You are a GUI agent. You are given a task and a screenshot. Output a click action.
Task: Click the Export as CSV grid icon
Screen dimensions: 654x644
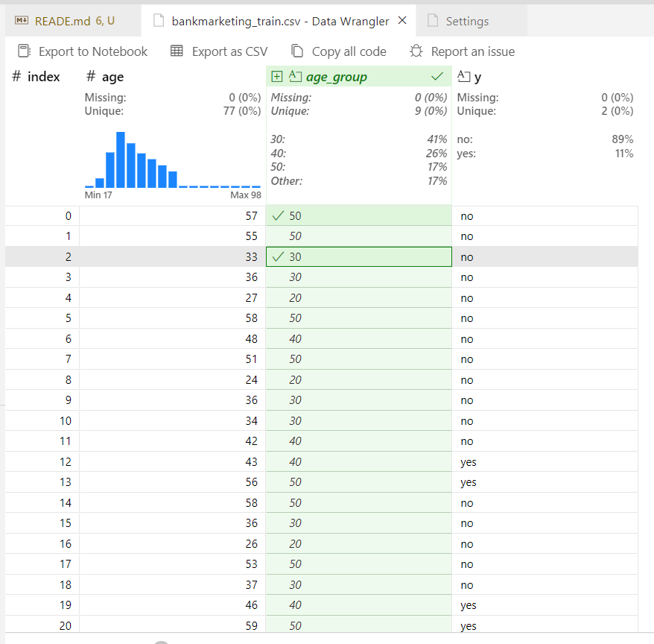coord(177,51)
